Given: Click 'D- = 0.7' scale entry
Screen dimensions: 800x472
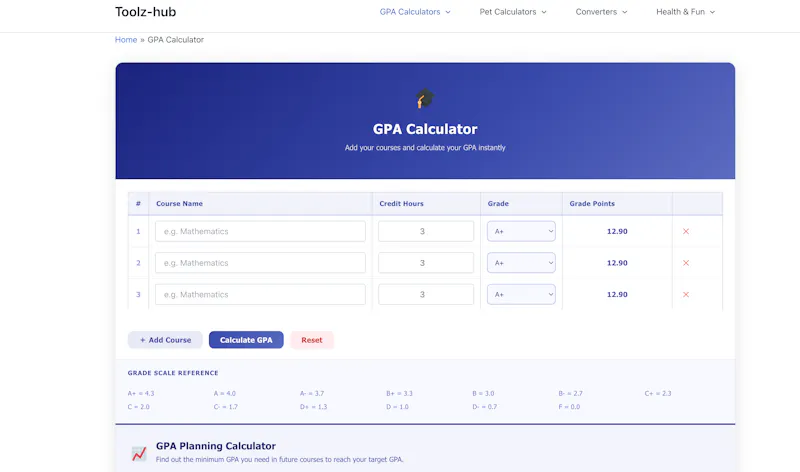Looking at the screenshot, I should pyautogui.click(x=485, y=407).
